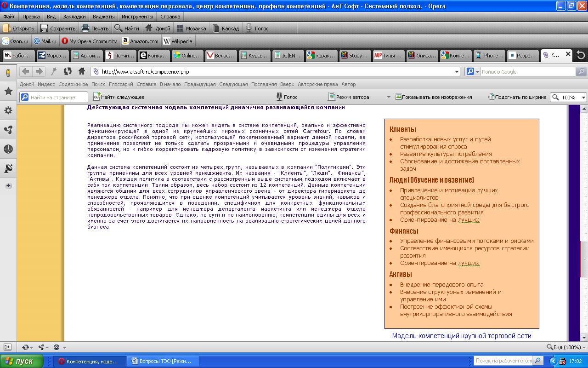Go to the home page via the house icon
The image size is (588, 368).
(82, 71)
